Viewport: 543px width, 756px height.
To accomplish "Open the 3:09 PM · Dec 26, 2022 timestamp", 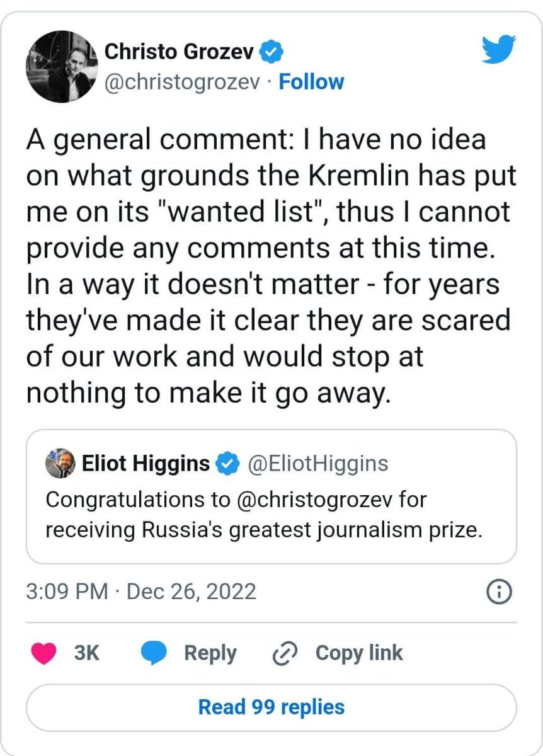I will tap(141, 592).
